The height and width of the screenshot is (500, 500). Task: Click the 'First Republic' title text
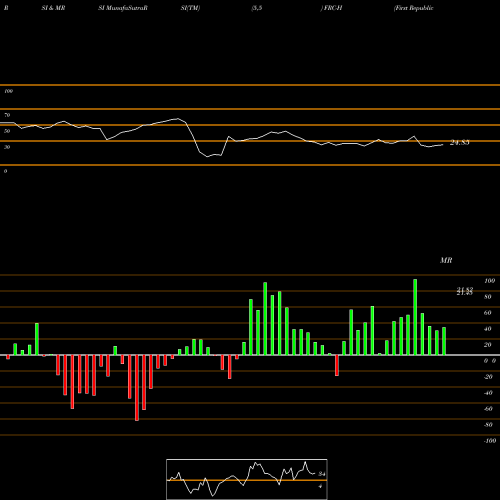(414, 8)
